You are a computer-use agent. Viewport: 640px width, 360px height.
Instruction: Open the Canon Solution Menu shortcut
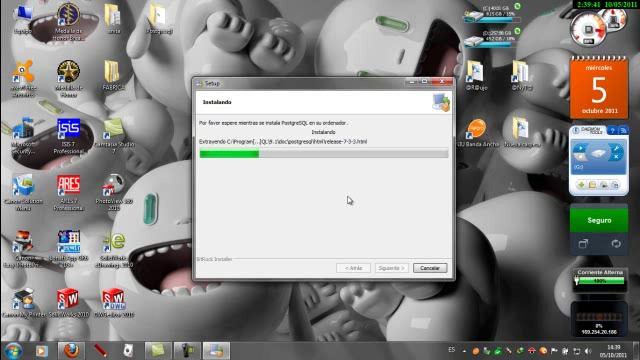(23, 193)
